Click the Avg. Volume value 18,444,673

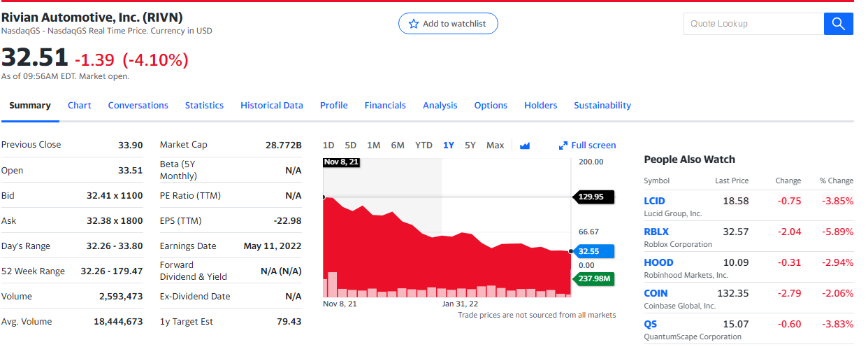click(118, 322)
